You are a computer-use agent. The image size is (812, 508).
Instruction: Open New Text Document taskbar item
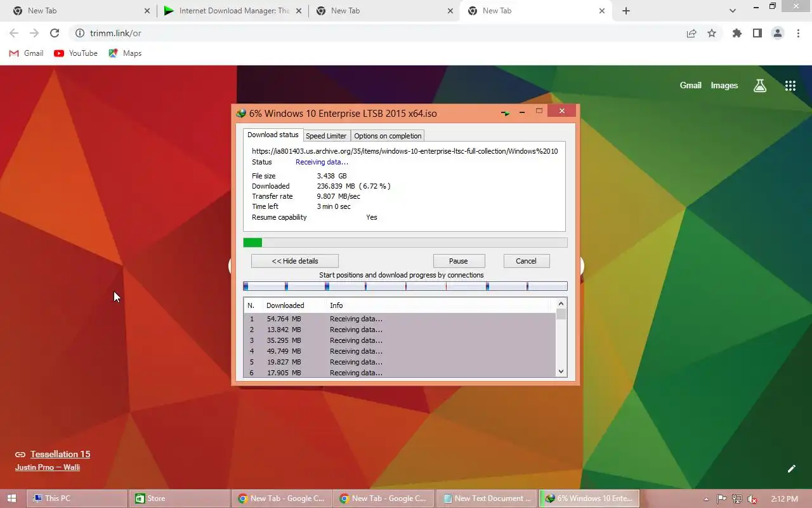click(x=487, y=498)
